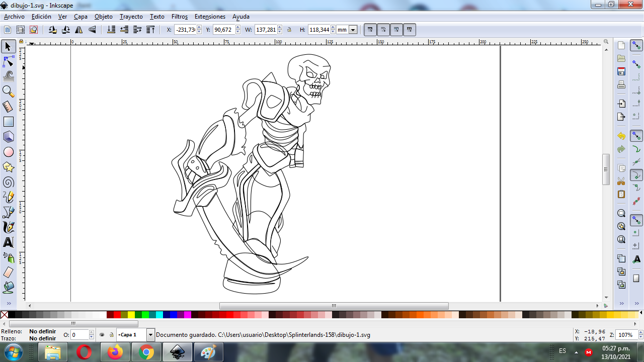
Task: Open the Trayecto menu
Action: tap(131, 17)
